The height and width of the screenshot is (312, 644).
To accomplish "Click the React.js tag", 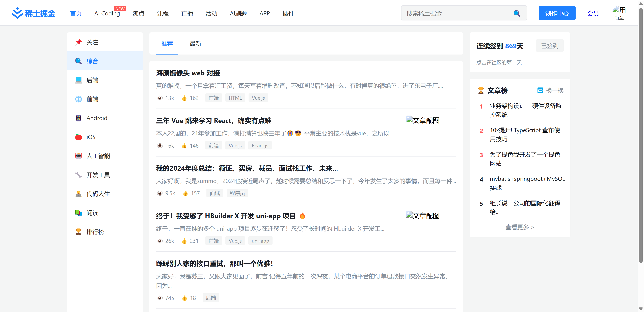I will click(260, 146).
